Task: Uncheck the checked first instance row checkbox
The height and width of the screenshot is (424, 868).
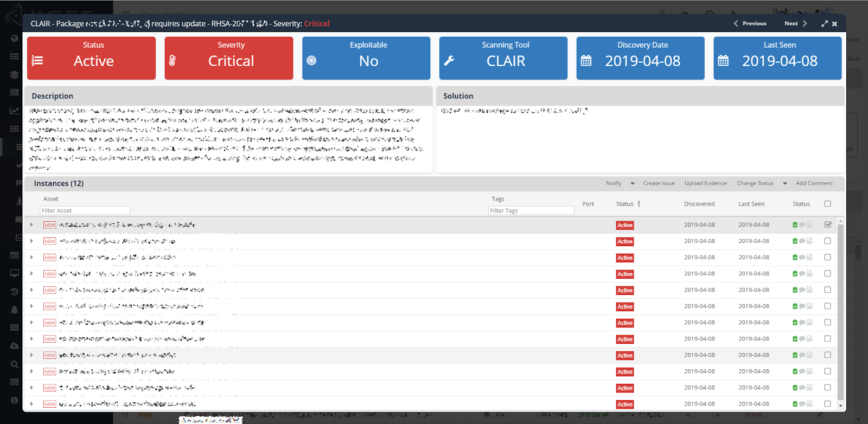Action: point(828,224)
